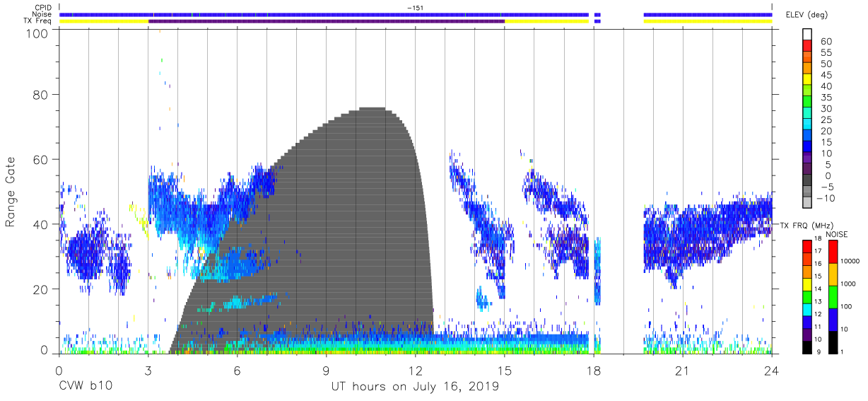The height and width of the screenshot is (401, 868).
Task: Click the x-axis hour label "21"
Action: [683, 371]
